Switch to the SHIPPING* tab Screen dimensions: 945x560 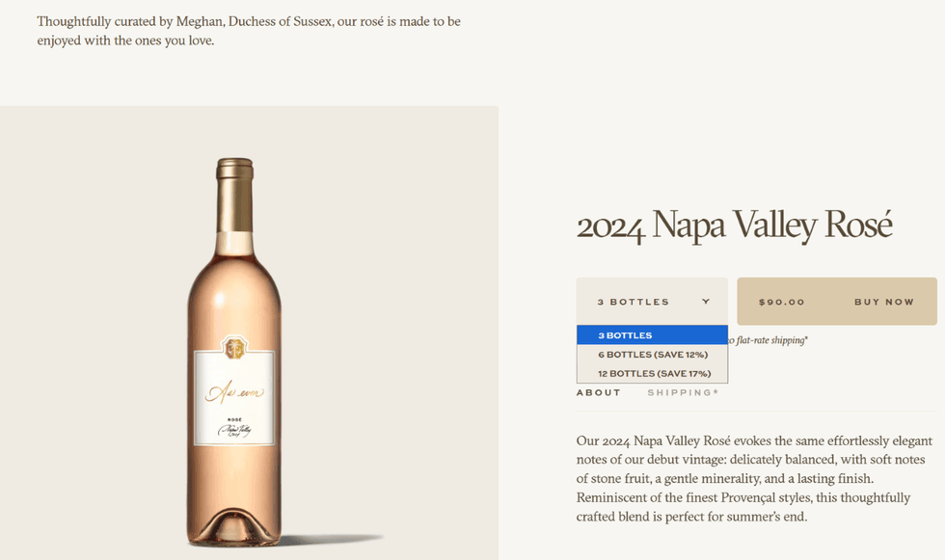(685, 392)
